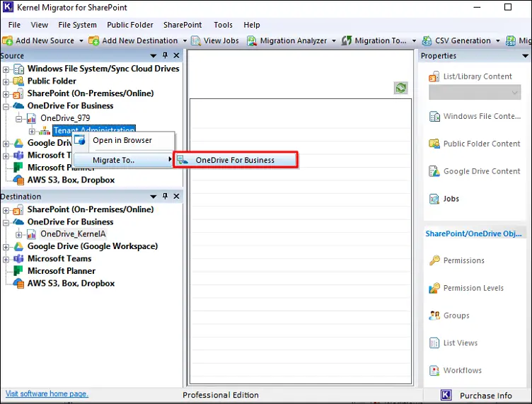This screenshot has width=532, height=404.
Task: Open View Jobs from the toolbar
Action: (215, 41)
